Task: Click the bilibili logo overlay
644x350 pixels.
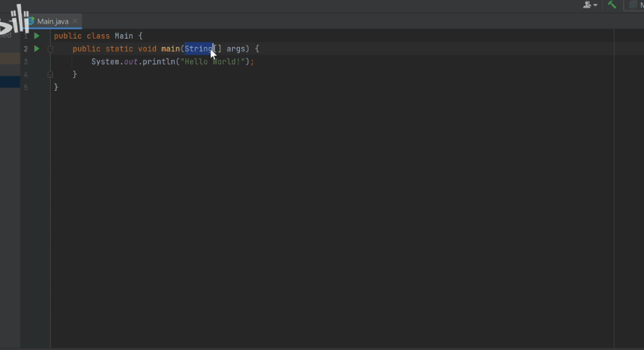Action: (x=15, y=20)
